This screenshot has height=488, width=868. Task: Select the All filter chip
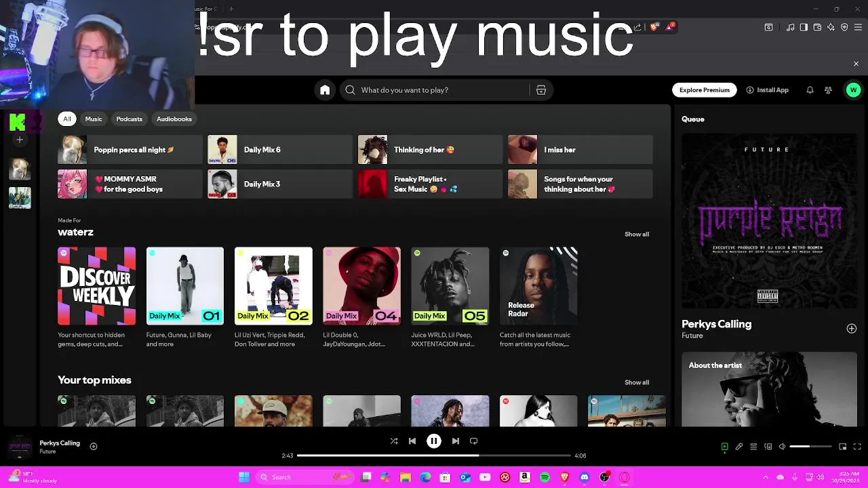pos(67,119)
